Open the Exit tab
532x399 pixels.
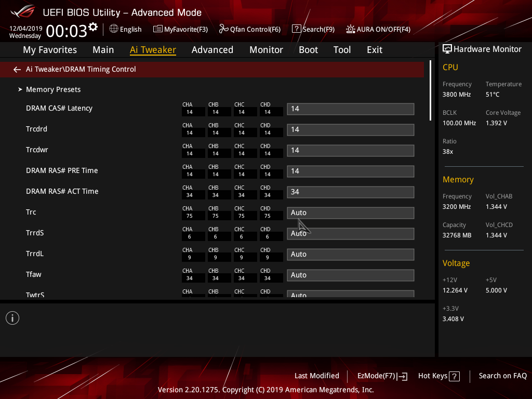(x=375, y=50)
